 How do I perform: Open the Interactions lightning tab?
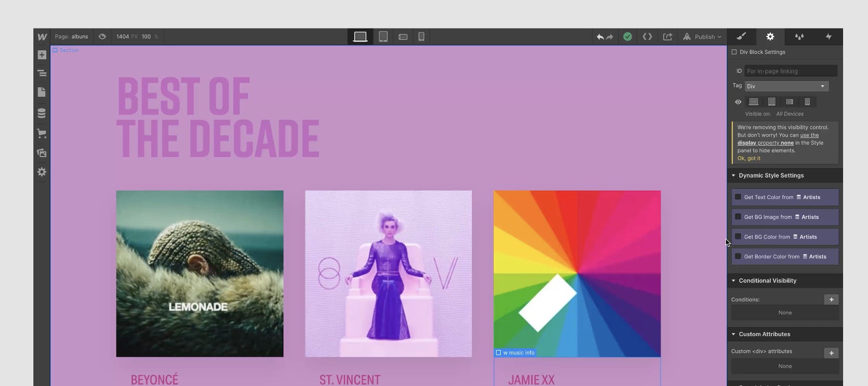tap(829, 36)
